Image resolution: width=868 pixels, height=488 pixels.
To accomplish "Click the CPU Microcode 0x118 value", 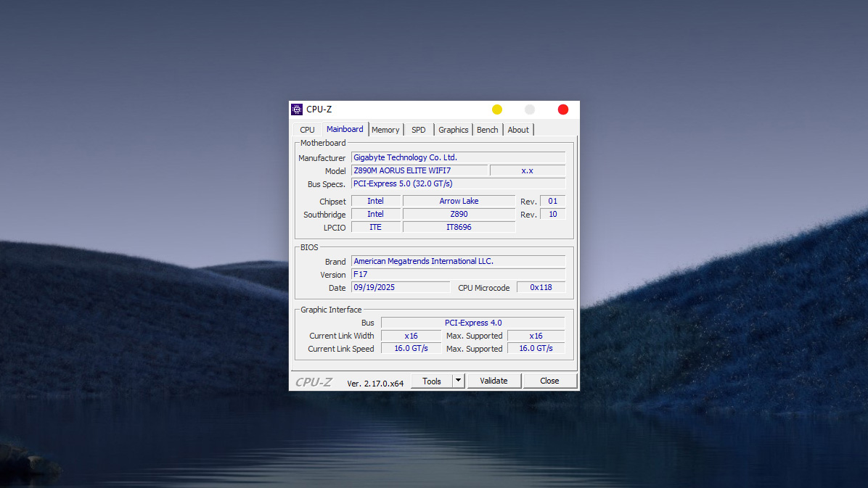I will click(x=541, y=287).
